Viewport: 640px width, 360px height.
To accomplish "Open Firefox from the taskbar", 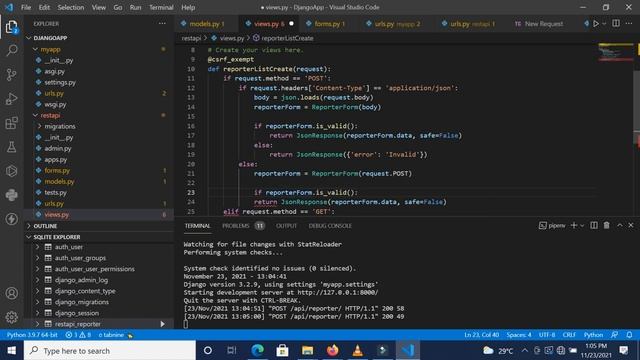I will tap(333, 350).
